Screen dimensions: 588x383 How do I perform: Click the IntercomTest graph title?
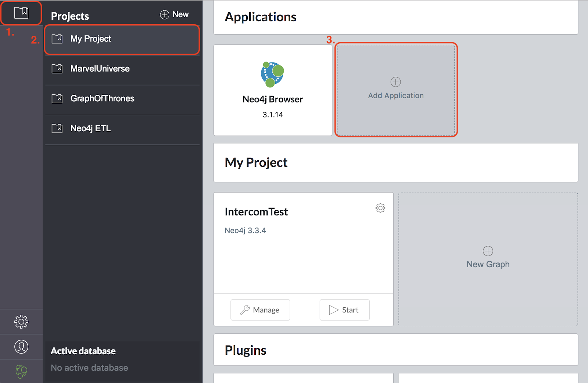point(256,212)
